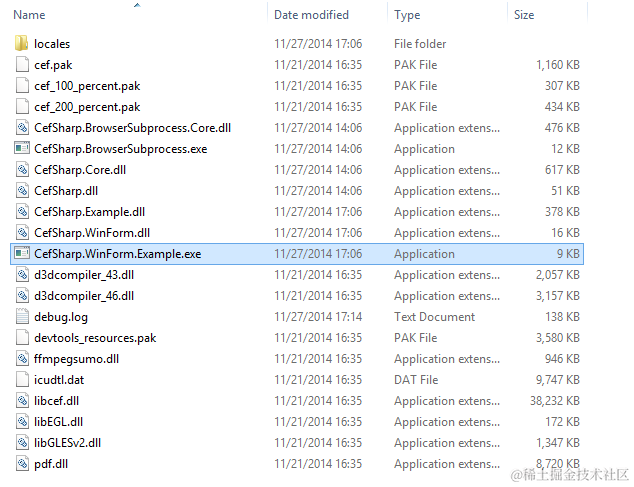Select the d3dcompiler_46.dll file name
The height and width of the screenshot is (487, 634).
(x=84, y=296)
